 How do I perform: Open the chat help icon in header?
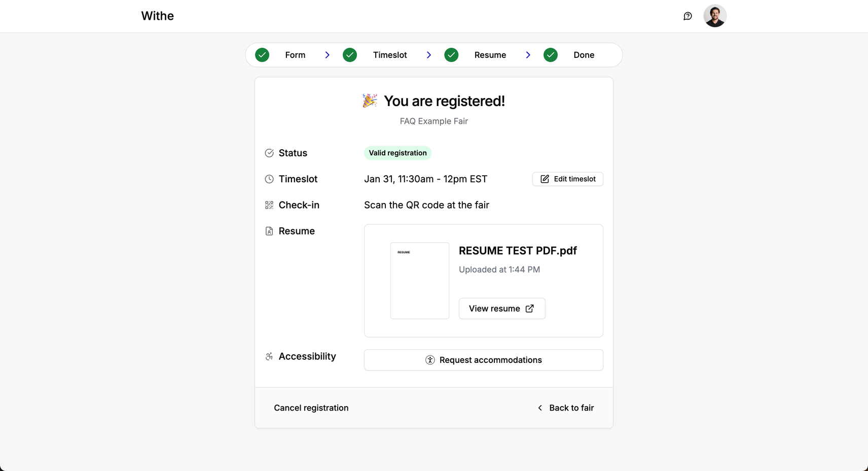pos(688,16)
